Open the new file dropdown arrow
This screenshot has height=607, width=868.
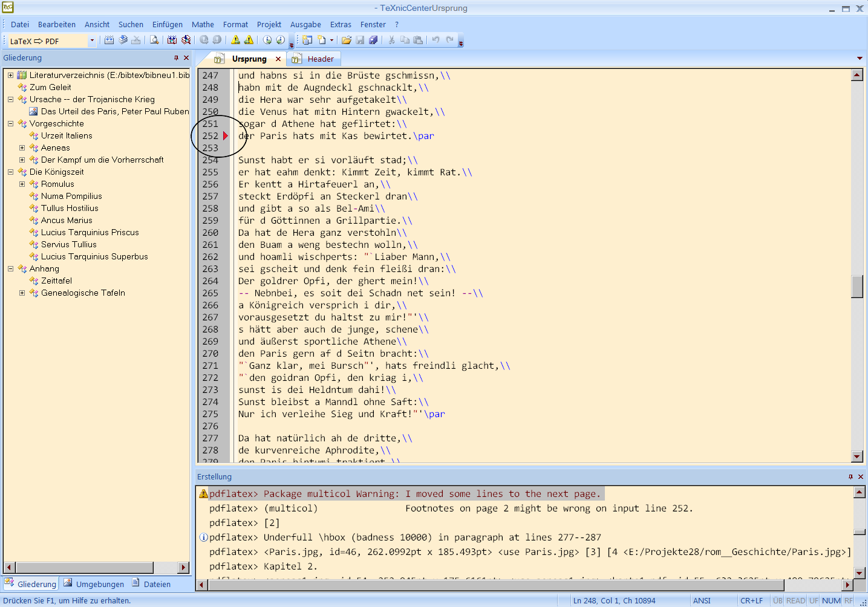pyautogui.click(x=331, y=40)
